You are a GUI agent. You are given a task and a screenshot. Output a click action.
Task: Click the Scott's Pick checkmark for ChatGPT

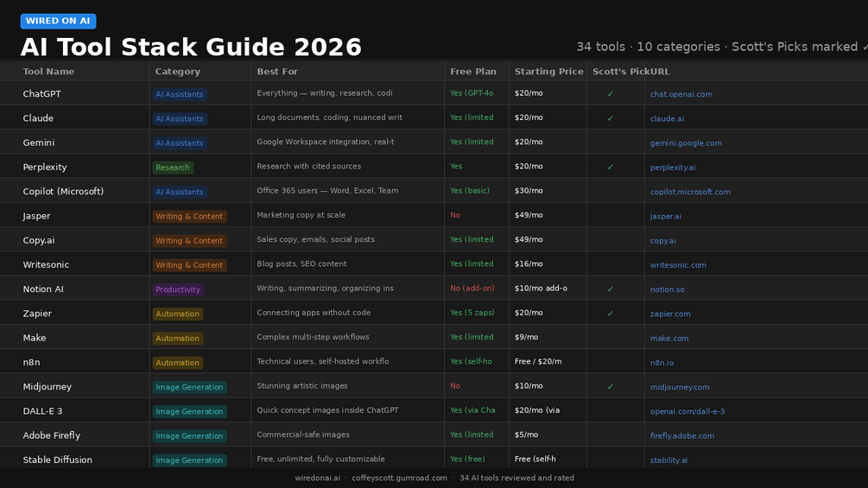point(610,93)
